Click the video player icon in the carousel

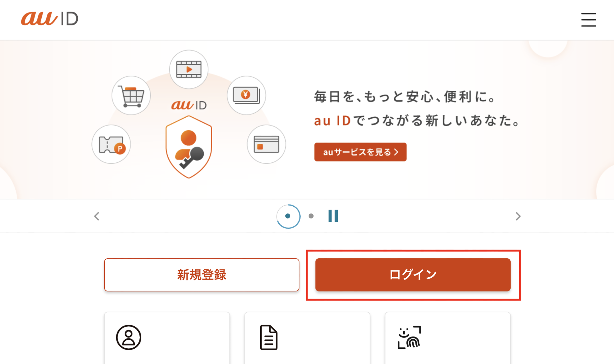coord(188,69)
